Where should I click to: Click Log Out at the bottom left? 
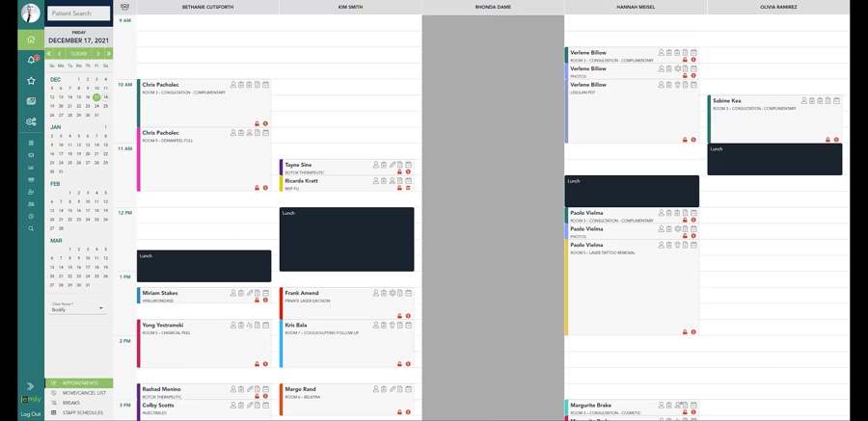pyautogui.click(x=31, y=414)
